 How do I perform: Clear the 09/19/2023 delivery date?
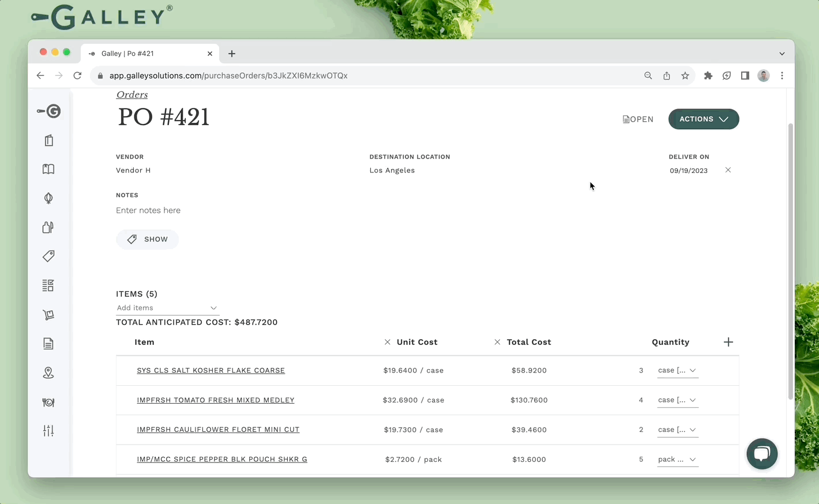pyautogui.click(x=728, y=170)
